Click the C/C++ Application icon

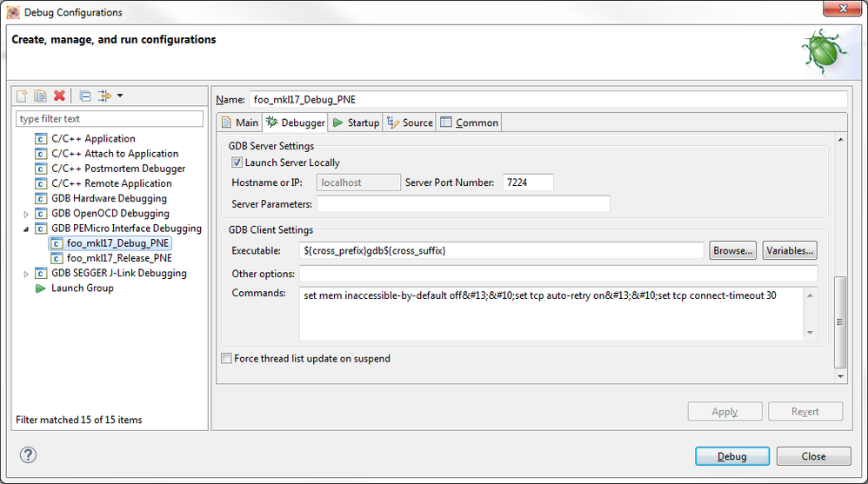pyautogui.click(x=40, y=139)
